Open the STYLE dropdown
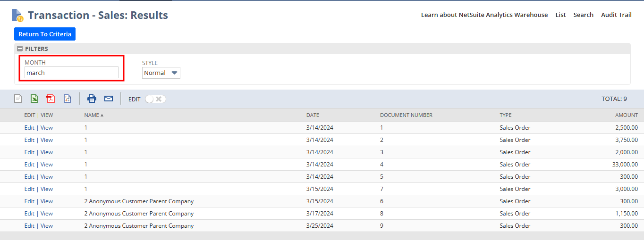The image size is (644, 240). click(x=161, y=73)
